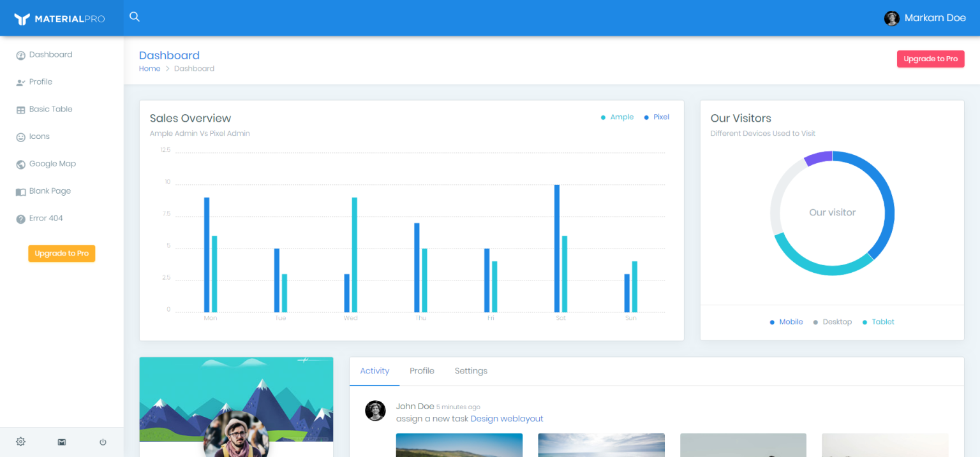Select the Blank Page sidebar icon
Screen dimensions: 980x457
(x=19, y=191)
